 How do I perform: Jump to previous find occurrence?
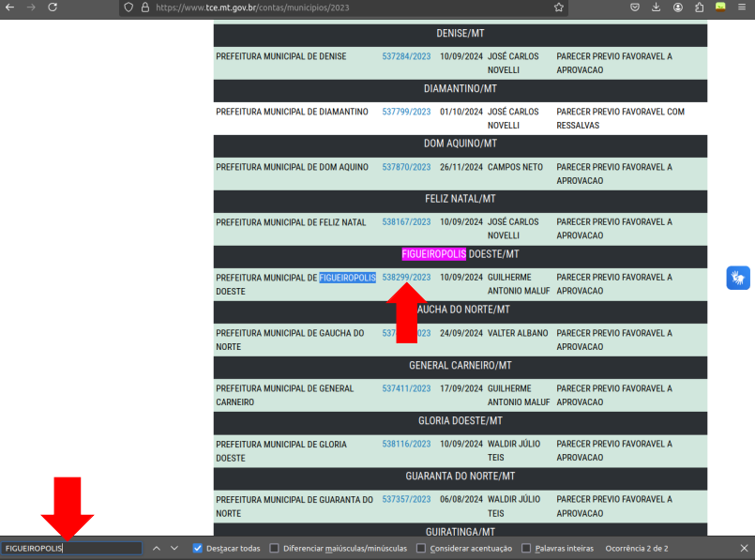(x=157, y=548)
